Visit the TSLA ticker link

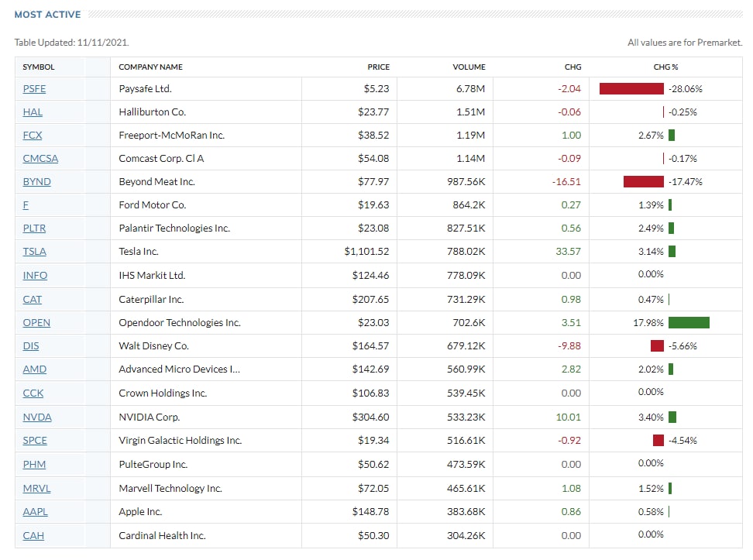(x=34, y=252)
